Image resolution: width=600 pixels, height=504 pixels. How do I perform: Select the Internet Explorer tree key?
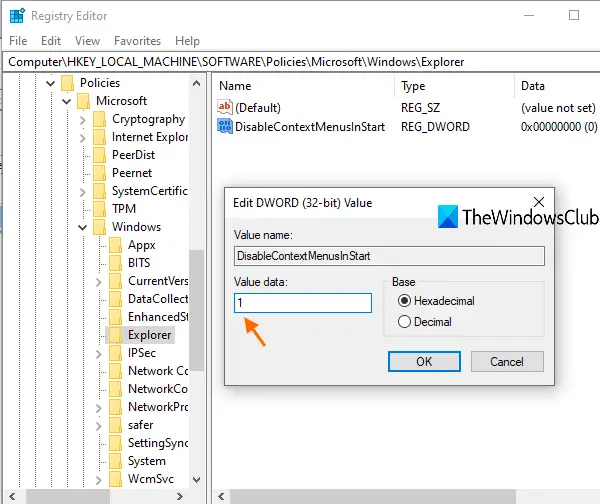click(x=150, y=137)
